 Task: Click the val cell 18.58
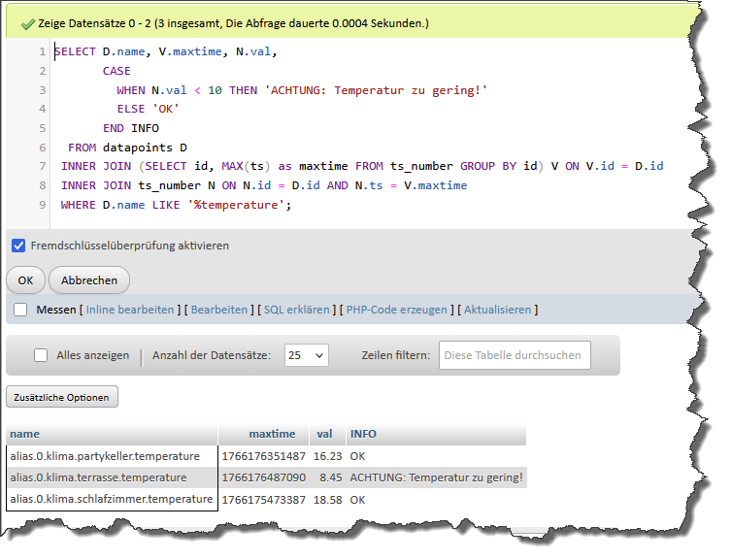(x=328, y=500)
